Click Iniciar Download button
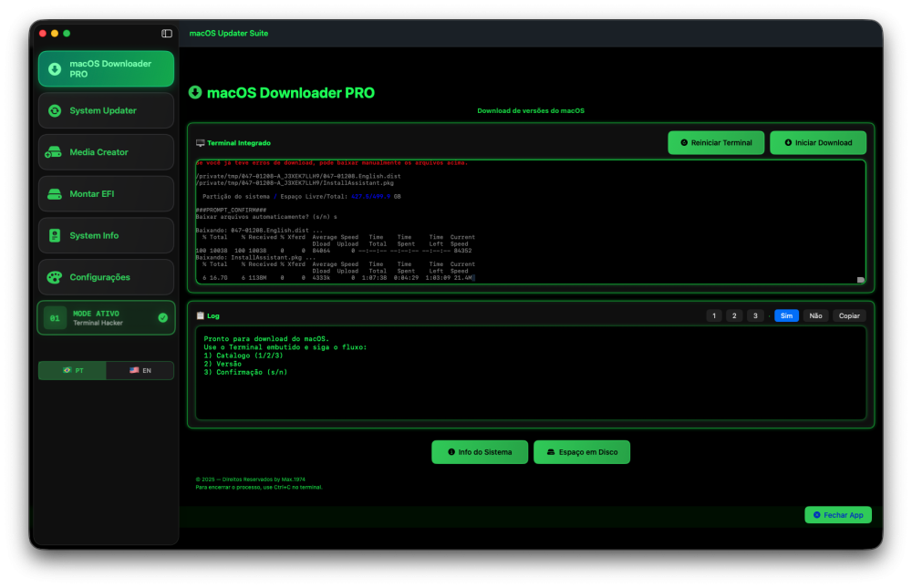The width and height of the screenshot is (912, 588). click(x=818, y=143)
